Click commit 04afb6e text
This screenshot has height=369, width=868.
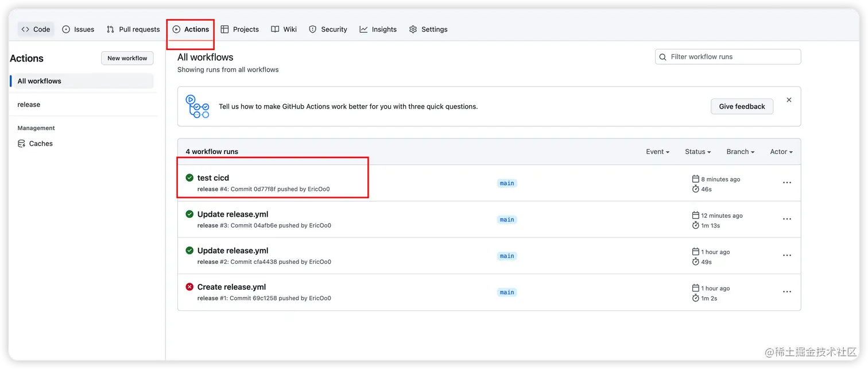click(x=254, y=225)
